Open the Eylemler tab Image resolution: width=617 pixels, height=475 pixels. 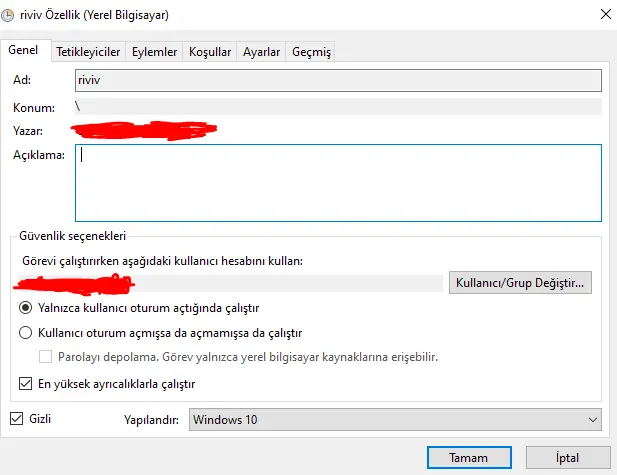point(154,52)
